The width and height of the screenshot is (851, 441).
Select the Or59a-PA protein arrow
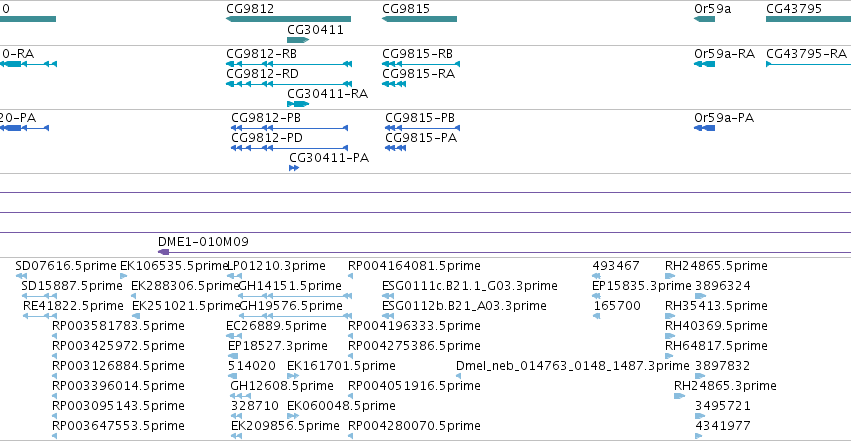(704, 128)
